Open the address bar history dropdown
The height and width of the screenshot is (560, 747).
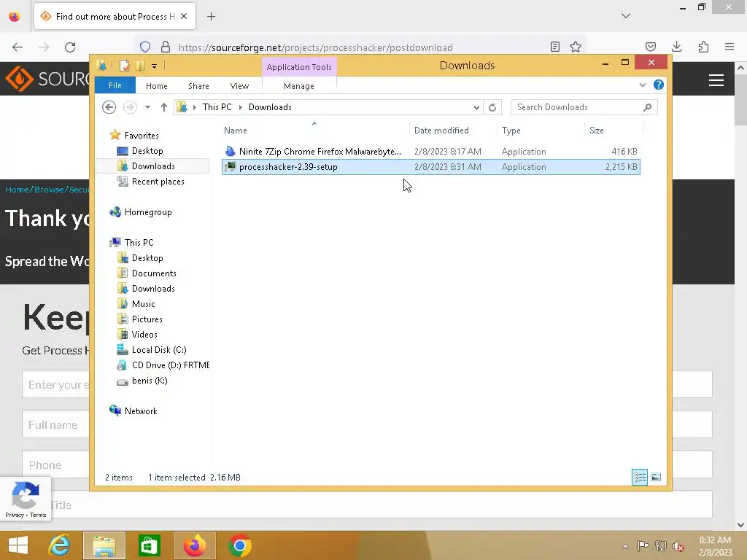(476, 107)
